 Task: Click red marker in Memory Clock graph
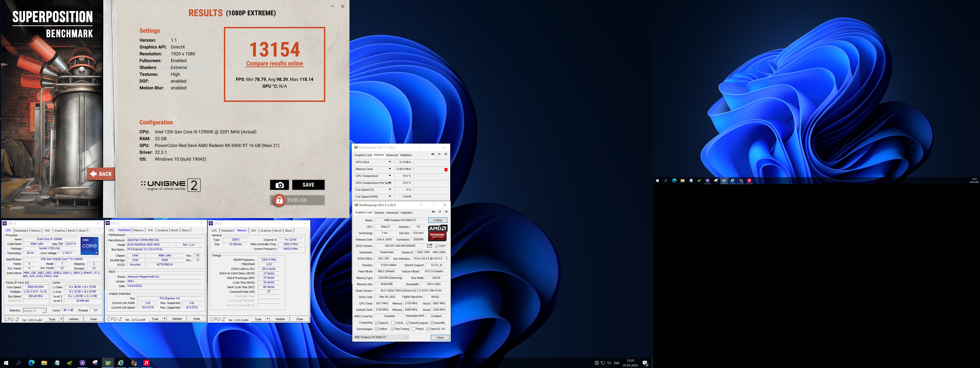pyautogui.click(x=446, y=170)
